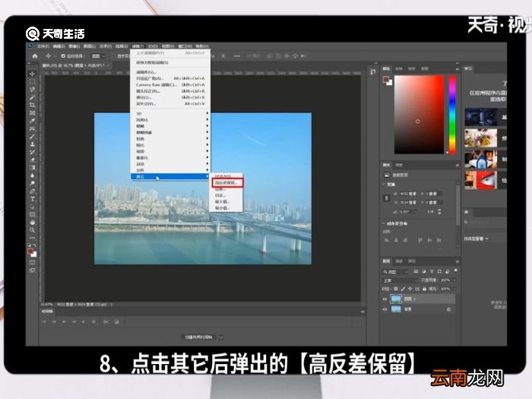Select the History Brush tool

pyautogui.click(x=32, y=152)
